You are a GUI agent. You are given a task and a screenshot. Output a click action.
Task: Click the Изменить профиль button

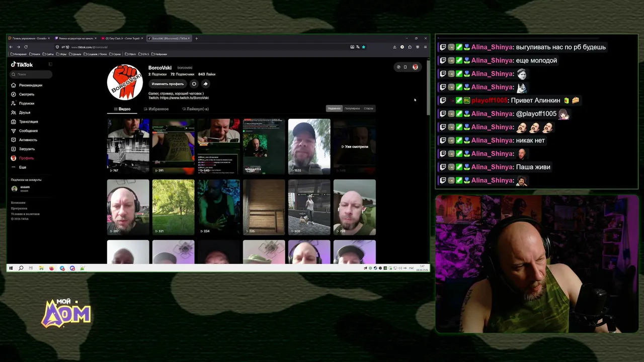(x=168, y=84)
